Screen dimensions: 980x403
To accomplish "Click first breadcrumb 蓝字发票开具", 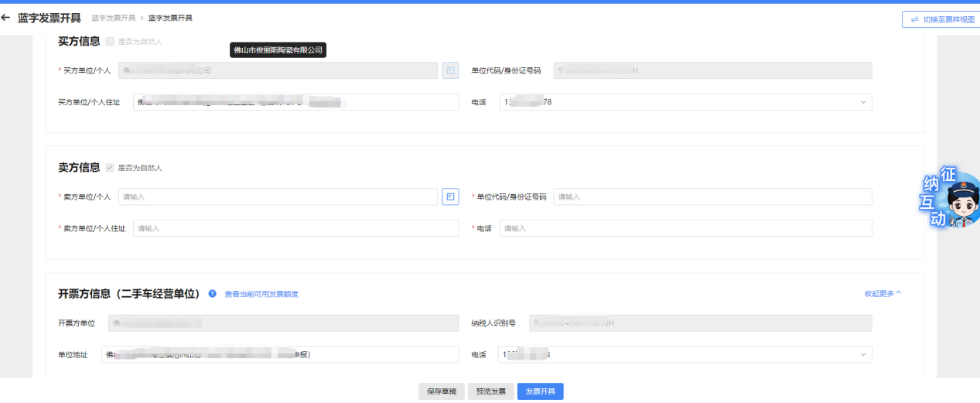I will point(114,18).
